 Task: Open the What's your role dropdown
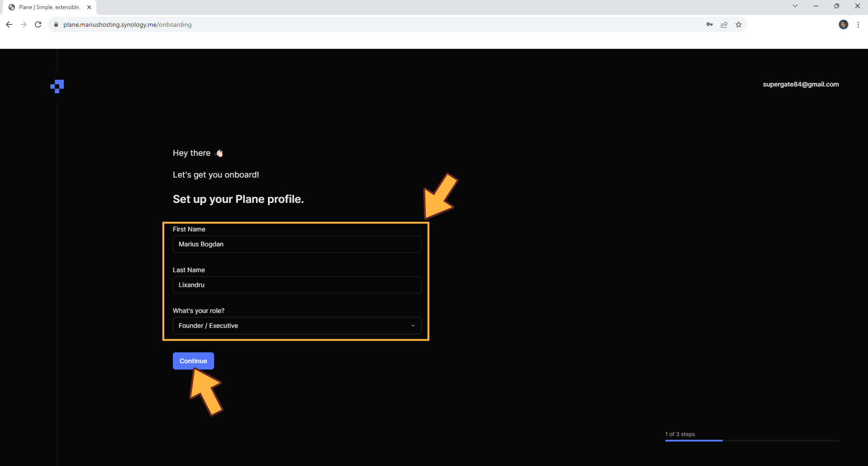pyautogui.click(x=297, y=326)
